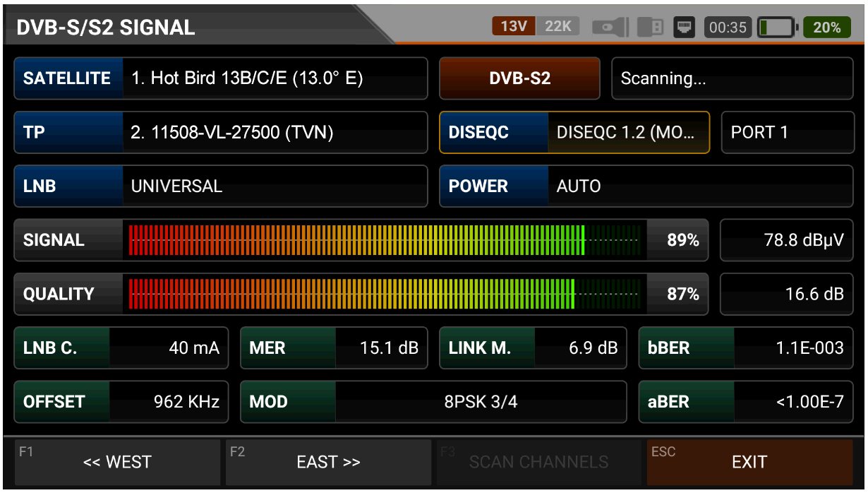Expand the LNB type field UNIVERSAL
868x493 pixels.
[275, 186]
